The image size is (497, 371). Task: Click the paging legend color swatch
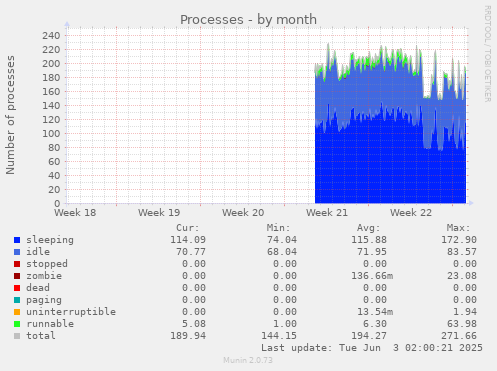[17, 300]
